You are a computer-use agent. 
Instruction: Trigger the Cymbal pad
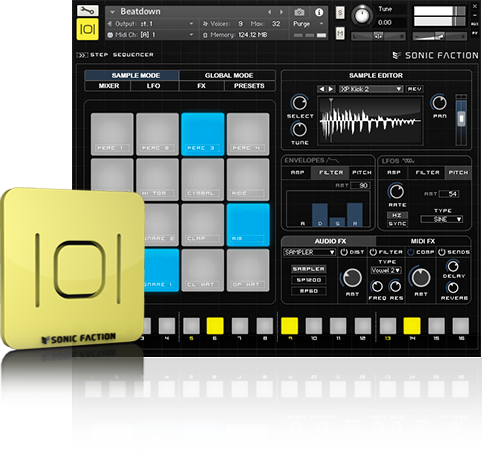point(203,179)
